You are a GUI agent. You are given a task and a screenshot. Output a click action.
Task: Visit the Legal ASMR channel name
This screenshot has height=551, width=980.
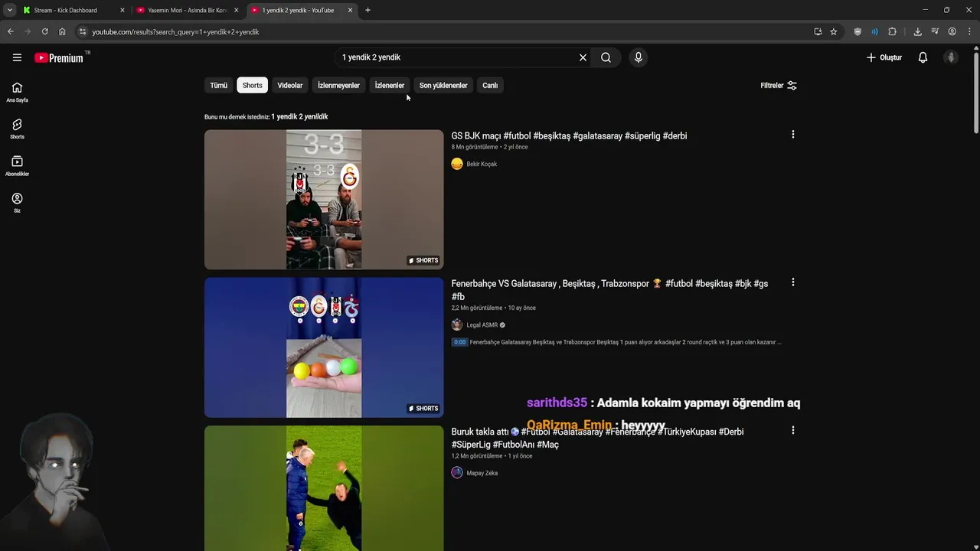482,325
